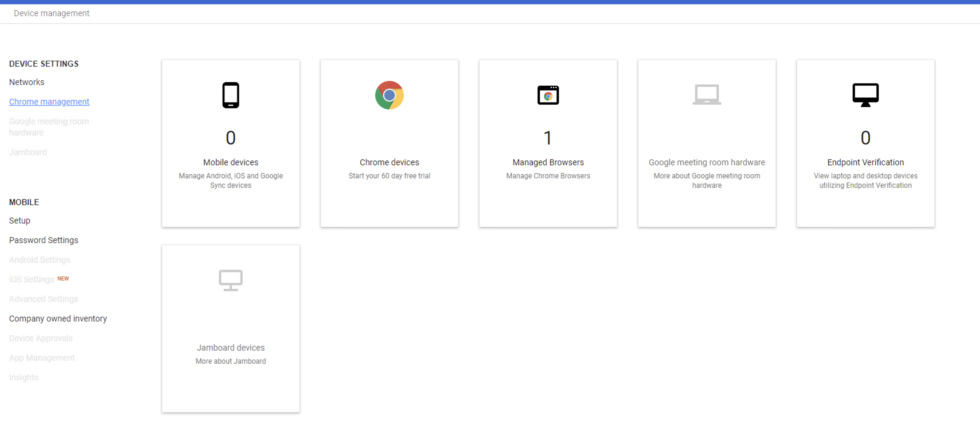Open Networks in device settings
This screenshot has height=444, width=980.
(27, 82)
